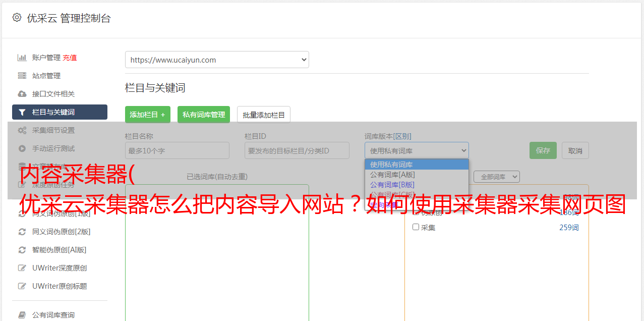
Task: Click the red 充值 link
Action: tap(70, 58)
